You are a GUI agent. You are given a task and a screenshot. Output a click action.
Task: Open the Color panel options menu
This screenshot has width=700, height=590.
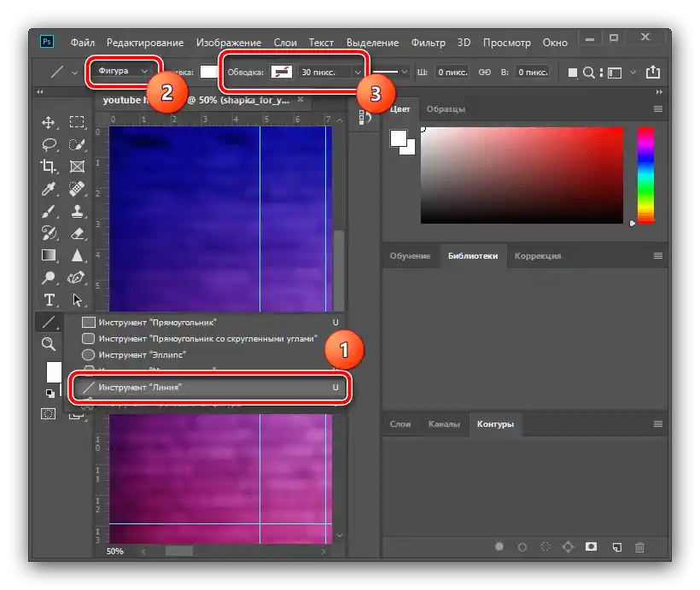657,109
